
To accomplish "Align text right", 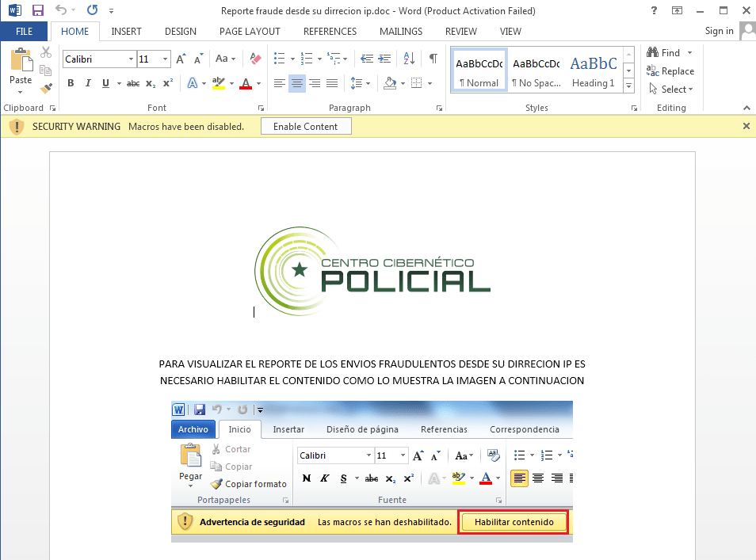I will [x=315, y=83].
